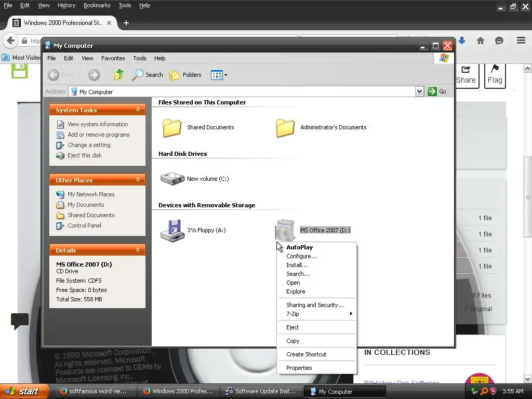The width and height of the screenshot is (532, 399).
Task: Click the browser page vertical scrollbar
Action: pyautogui.click(x=527, y=197)
